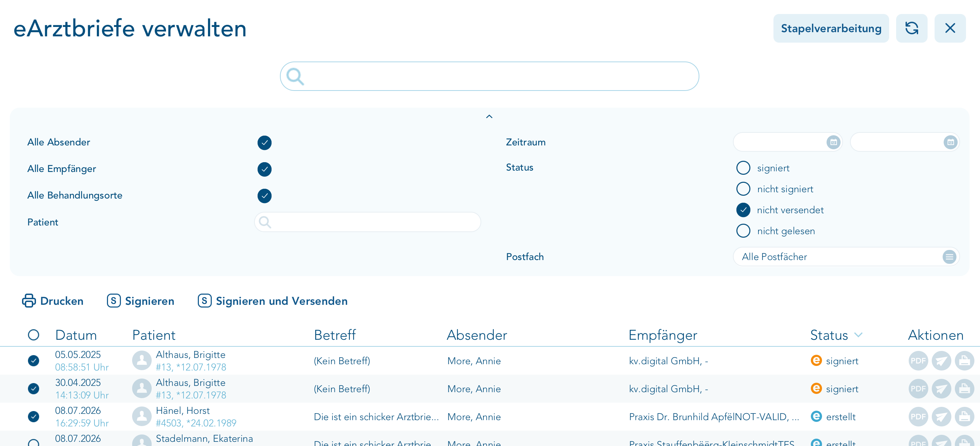980x446 pixels.
Task: Open PDF for 05.05.2025 Althaus letter
Action: click(x=918, y=361)
